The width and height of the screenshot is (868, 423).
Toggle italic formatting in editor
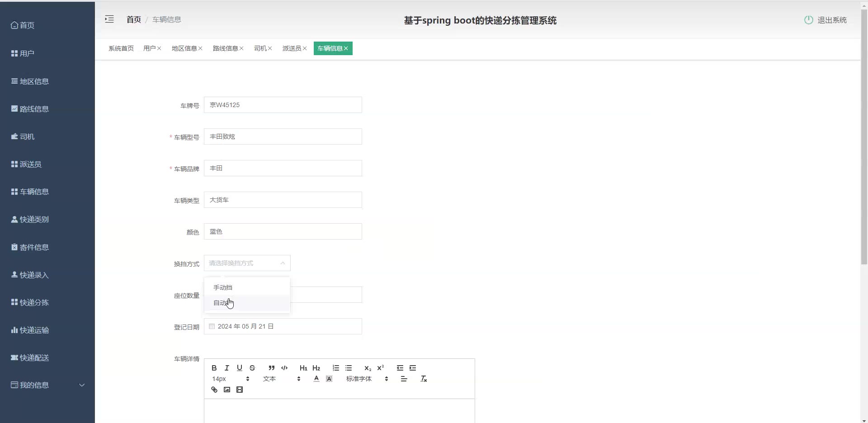227,368
